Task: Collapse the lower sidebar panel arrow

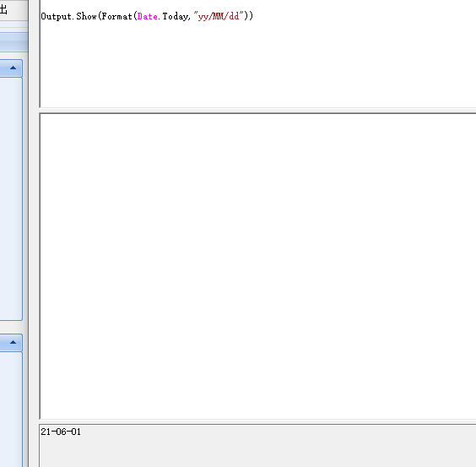Action: tap(13, 342)
